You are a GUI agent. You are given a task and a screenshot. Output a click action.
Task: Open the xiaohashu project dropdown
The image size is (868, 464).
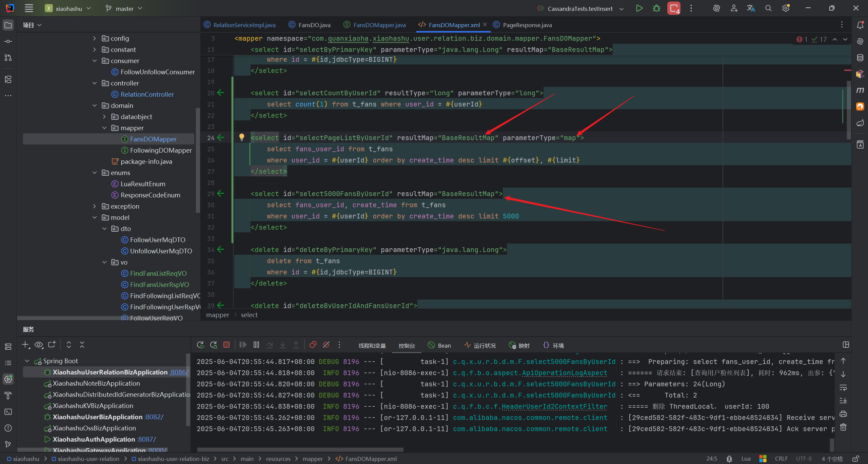coord(68,8)
